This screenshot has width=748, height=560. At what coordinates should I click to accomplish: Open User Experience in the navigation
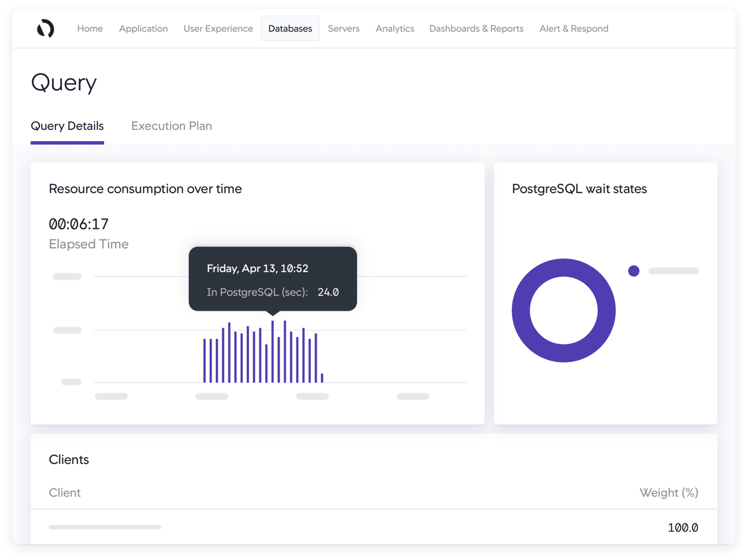[218, 29]
